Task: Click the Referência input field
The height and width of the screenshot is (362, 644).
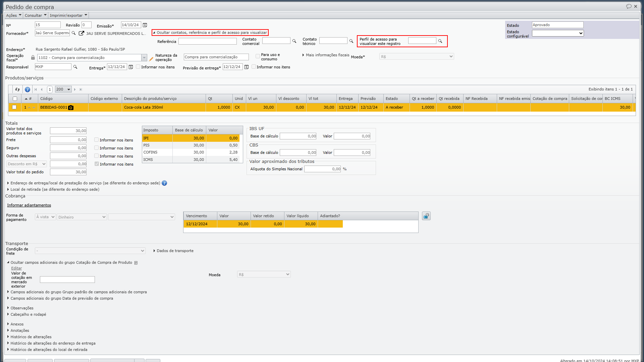Action: tap(208, 41)
